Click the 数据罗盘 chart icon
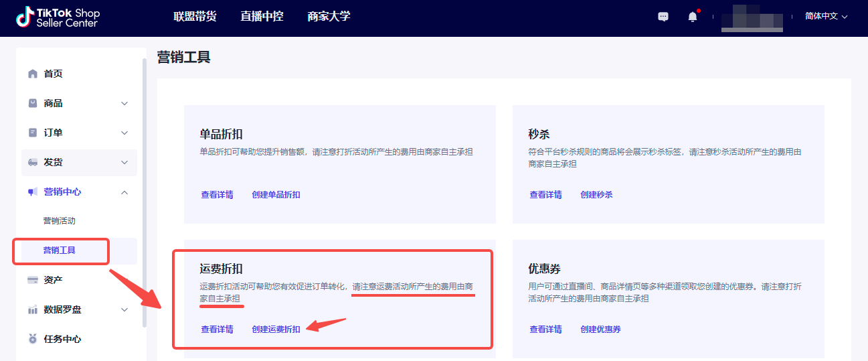 click(33, 309)
